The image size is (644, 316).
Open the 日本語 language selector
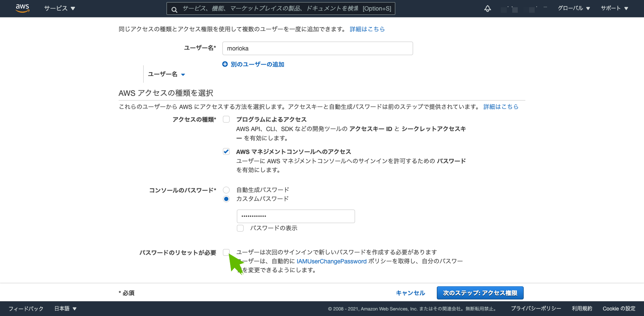click(x=66, y=309)
